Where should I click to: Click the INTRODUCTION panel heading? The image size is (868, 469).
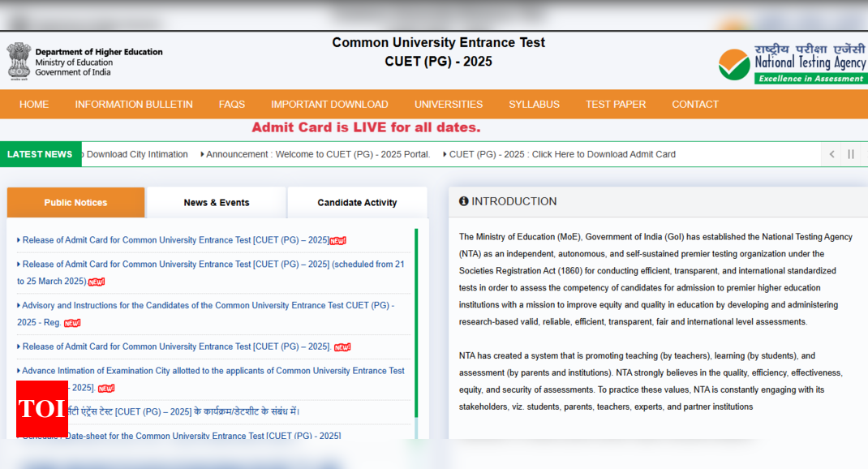click(514, 201)
